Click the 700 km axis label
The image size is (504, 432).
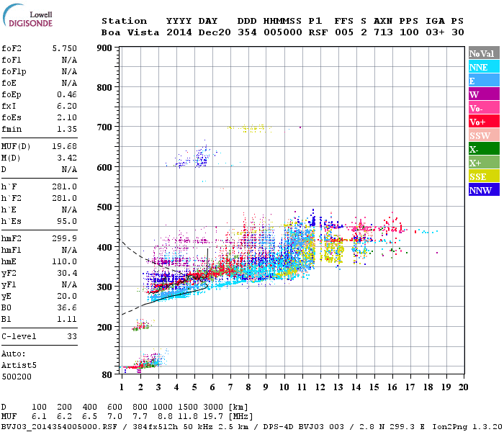pyautogui.click(x=104, y=127)
